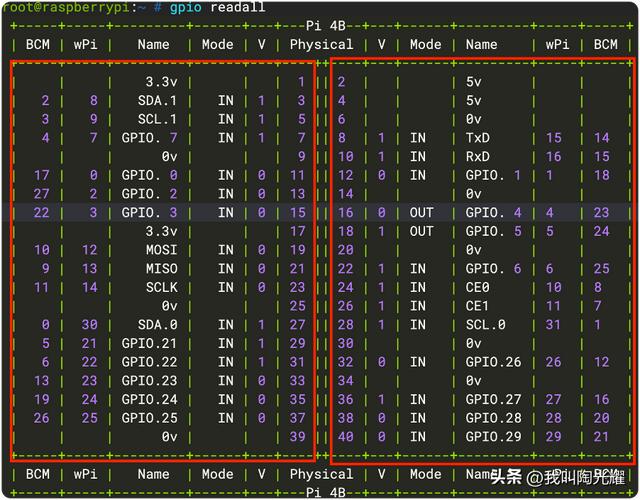Select the 'root@raspberrypi' prompt text
The image size is (640, 500).
tap(65, 7)
